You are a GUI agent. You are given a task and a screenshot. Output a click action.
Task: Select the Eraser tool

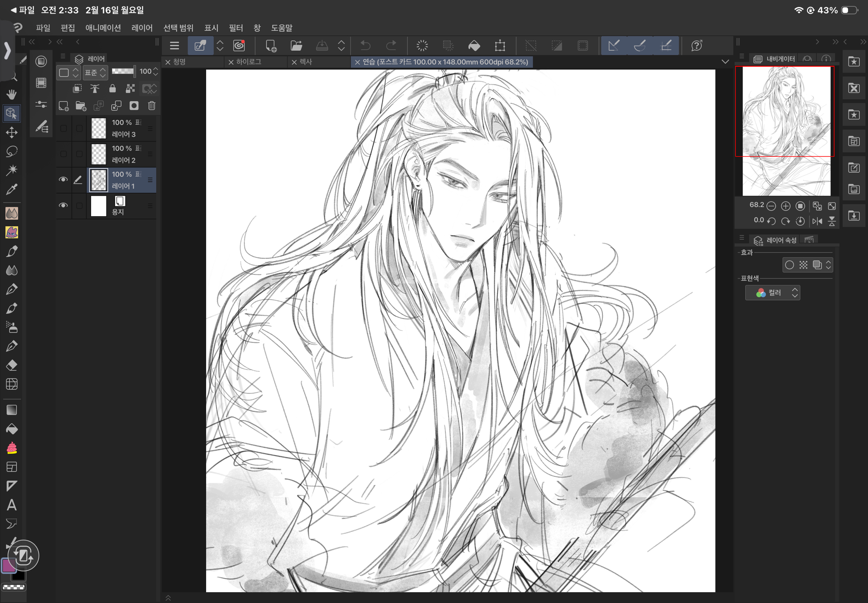coord(12,365)
